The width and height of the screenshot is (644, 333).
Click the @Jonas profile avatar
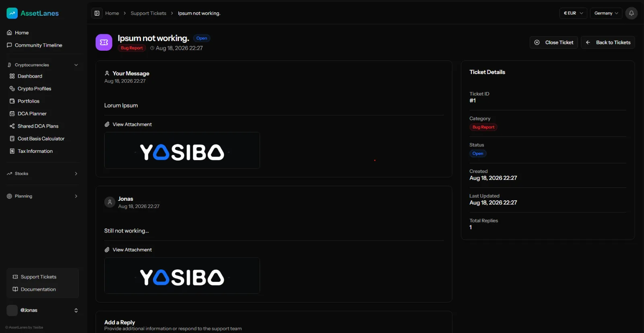pos(12,310)
